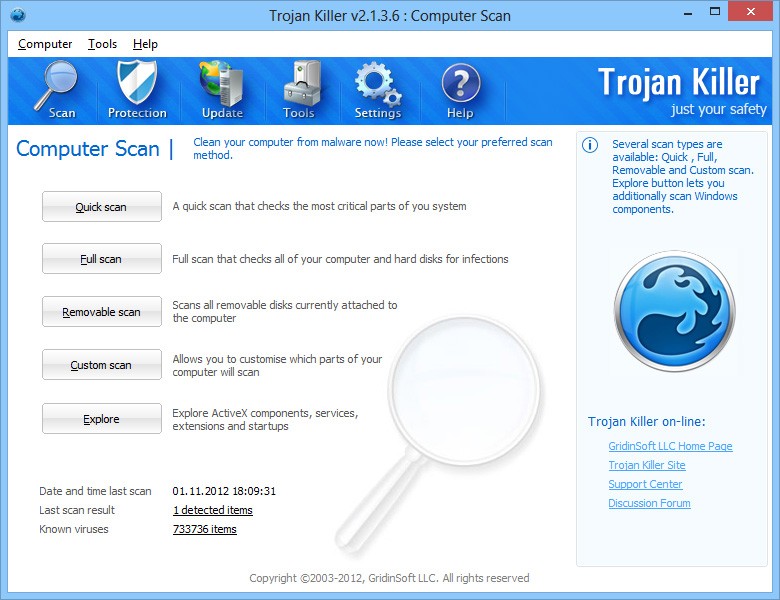
Task: Minimize the Trojan Killer window
Action: (x=688, y=12)
